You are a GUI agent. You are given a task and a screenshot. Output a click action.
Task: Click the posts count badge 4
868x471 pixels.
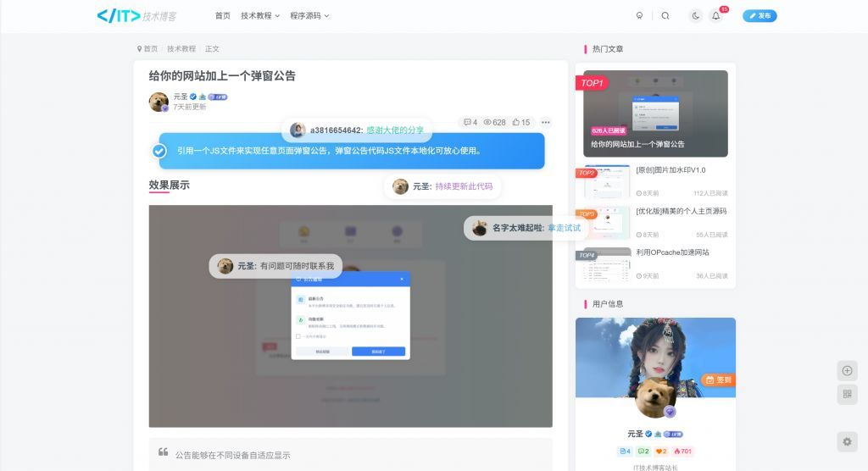tap(625, 451)
